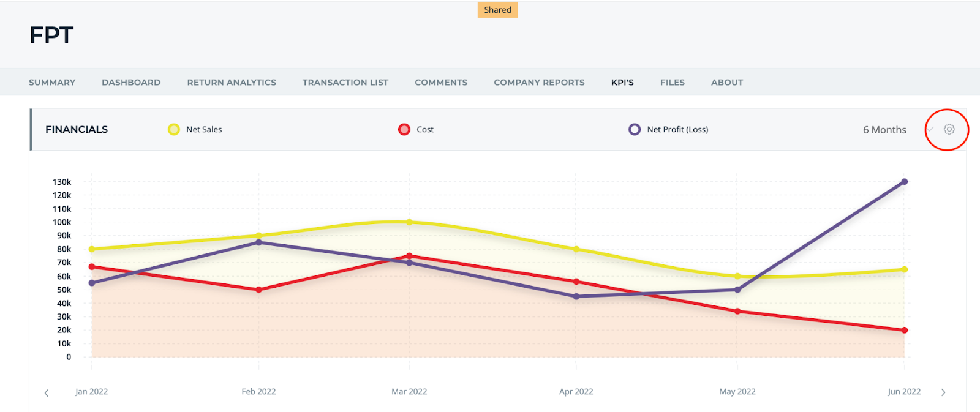Click the Net Sales legend label
This screenshot has width=980, height=412.
click(204, 129)
